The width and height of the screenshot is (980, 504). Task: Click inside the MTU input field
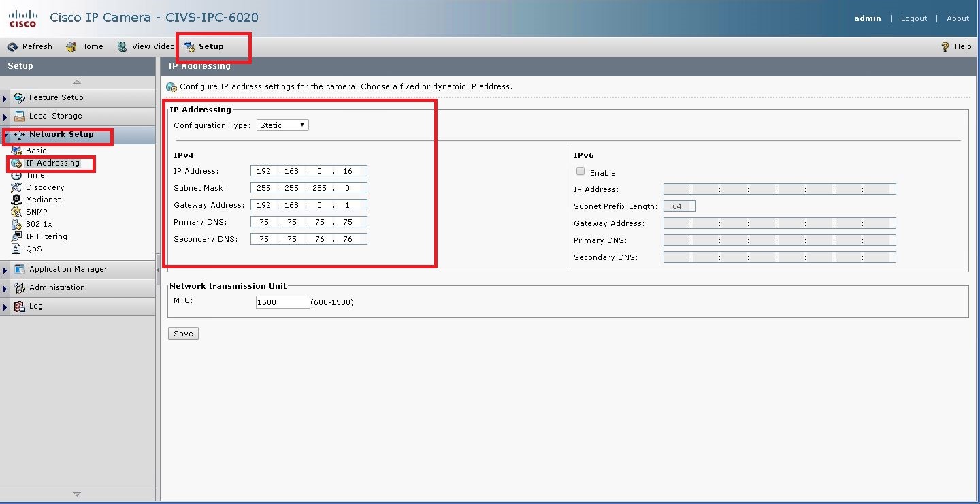click(282, 302)
